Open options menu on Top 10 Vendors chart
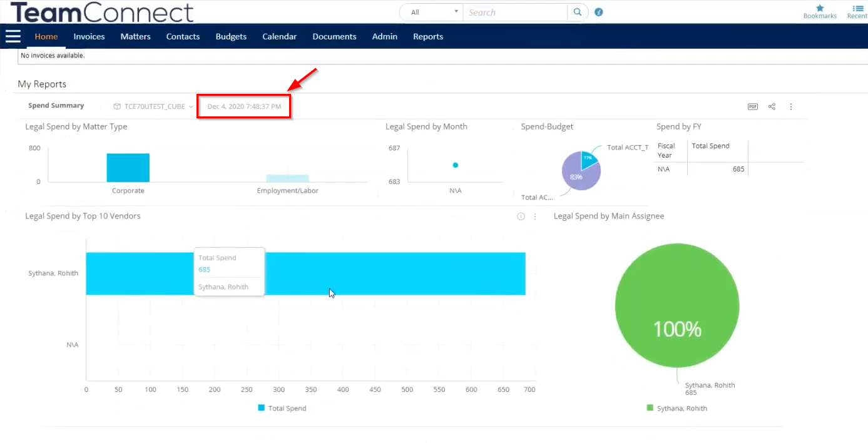 (x=535, y=216)
